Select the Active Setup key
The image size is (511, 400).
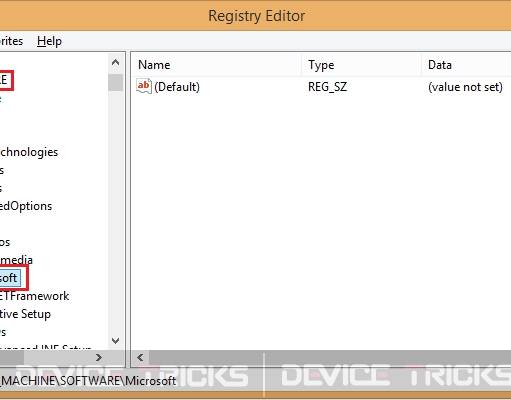click(25, 314)
